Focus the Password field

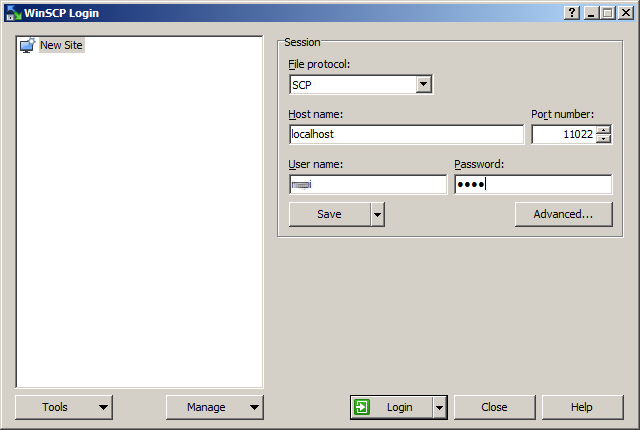(533, 184)
